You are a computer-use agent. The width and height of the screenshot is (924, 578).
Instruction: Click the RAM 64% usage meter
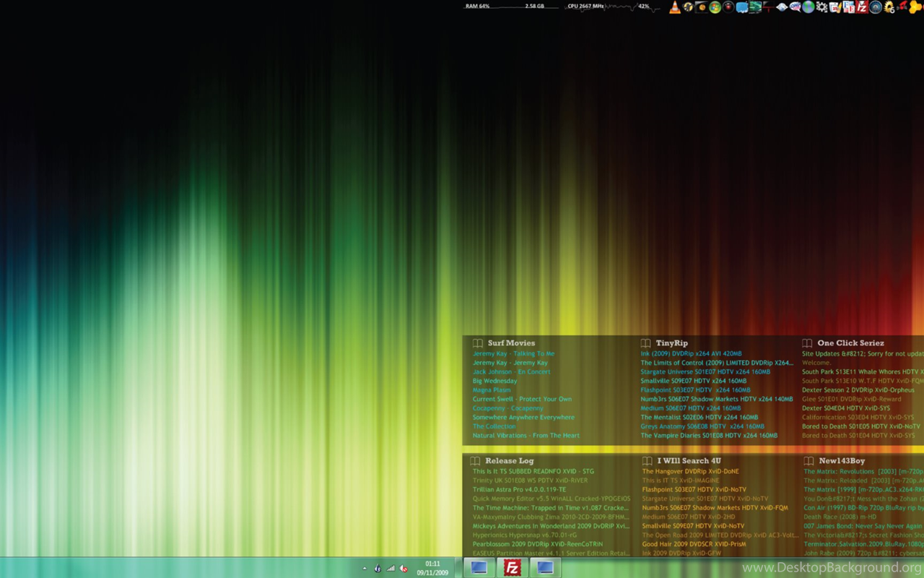(x=513, y=7)
